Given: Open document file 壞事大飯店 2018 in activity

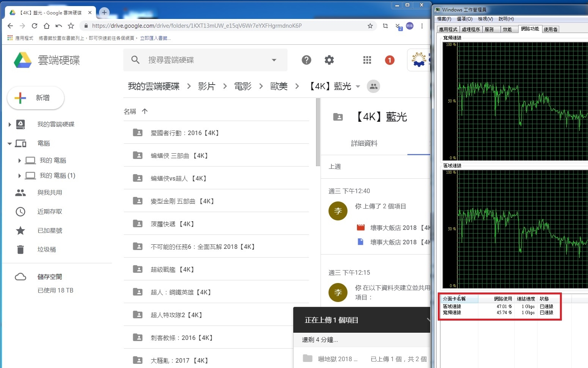Looking at the screenshot, I should coord(393,242).
